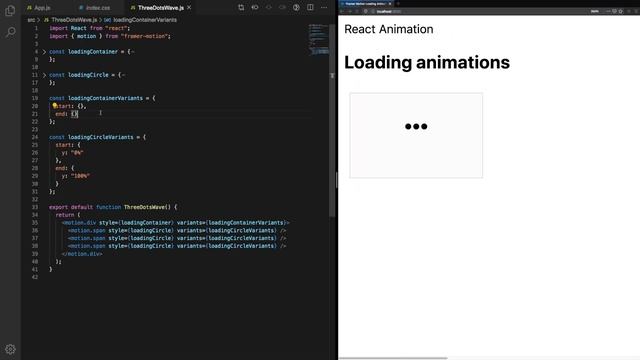640x360 pixels.
Task: Click the Loading animations heading
Action: tap(427, 62)
